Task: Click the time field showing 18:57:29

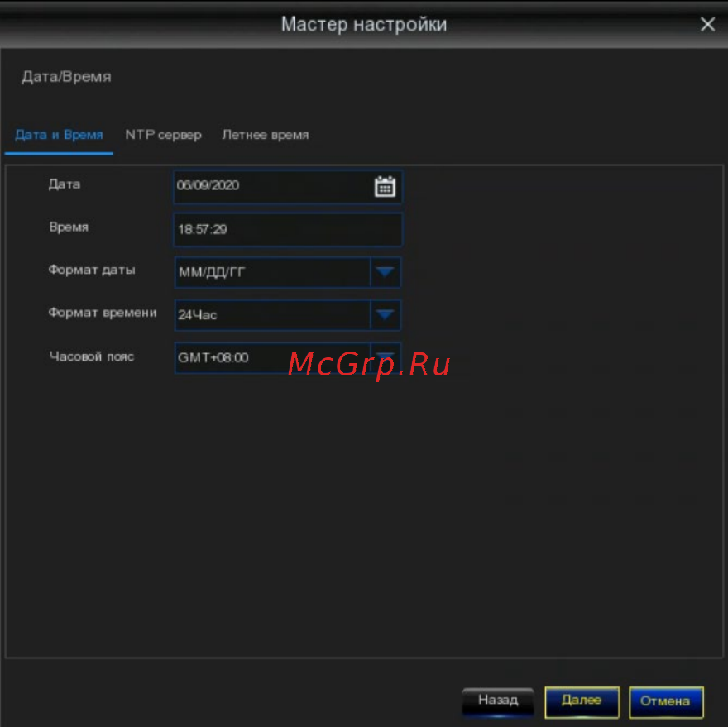Action: (287, 229)
